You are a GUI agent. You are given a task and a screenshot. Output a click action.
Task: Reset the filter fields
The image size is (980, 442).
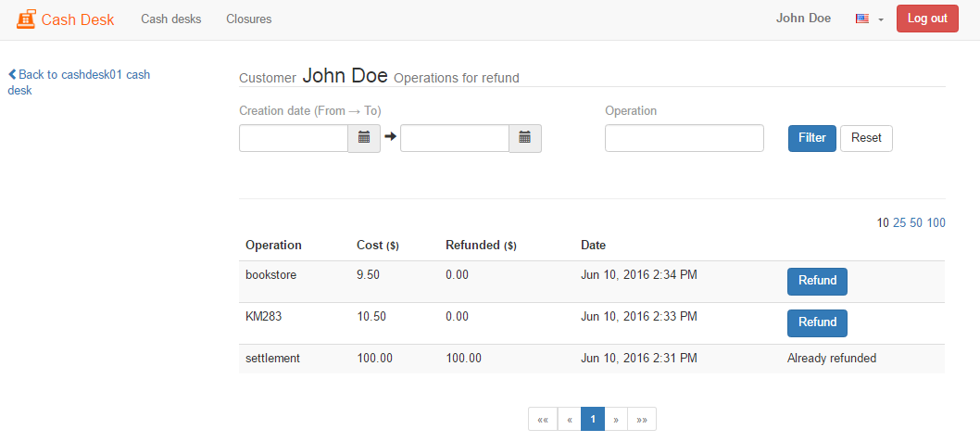866,138
